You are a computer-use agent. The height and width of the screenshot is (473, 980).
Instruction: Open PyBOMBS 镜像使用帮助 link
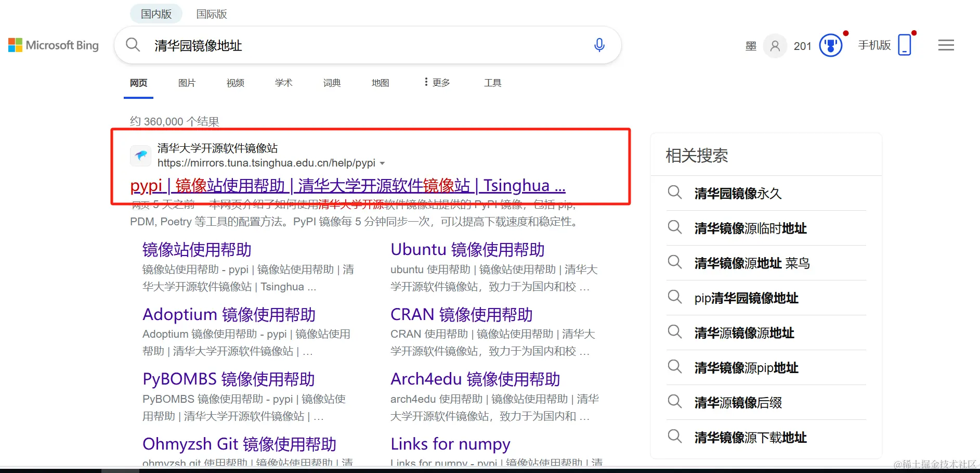coord(229,379)
